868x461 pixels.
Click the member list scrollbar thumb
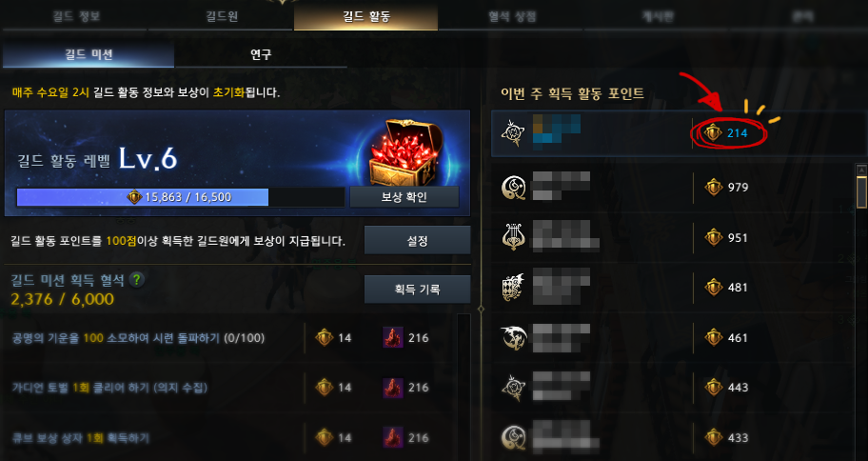pyautogui.click(x=861, y=191)
